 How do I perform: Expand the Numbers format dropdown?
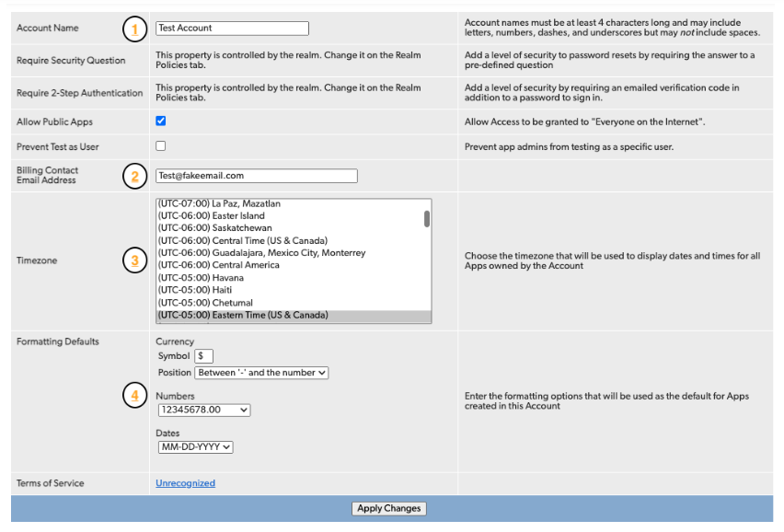(203, 411)
